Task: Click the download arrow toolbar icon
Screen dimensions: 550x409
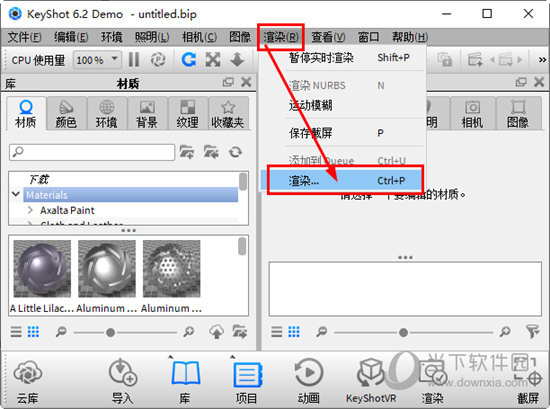Action: [237, 60]
